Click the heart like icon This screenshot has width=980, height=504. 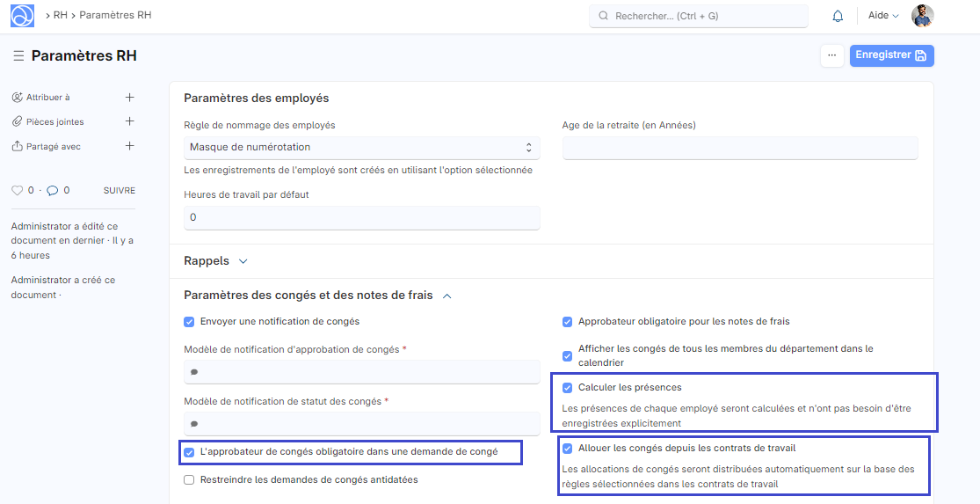tap(17, 190)
